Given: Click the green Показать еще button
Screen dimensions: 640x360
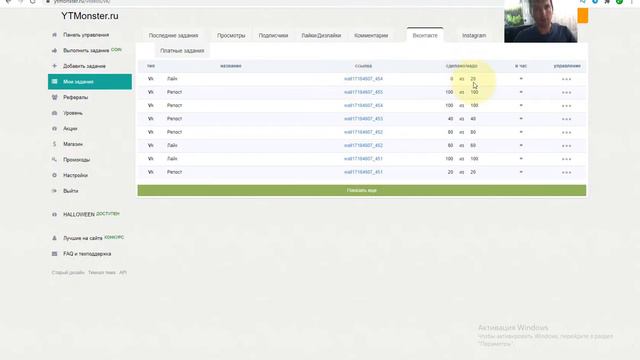Looking at the screenshot, I should click(362, 190).
